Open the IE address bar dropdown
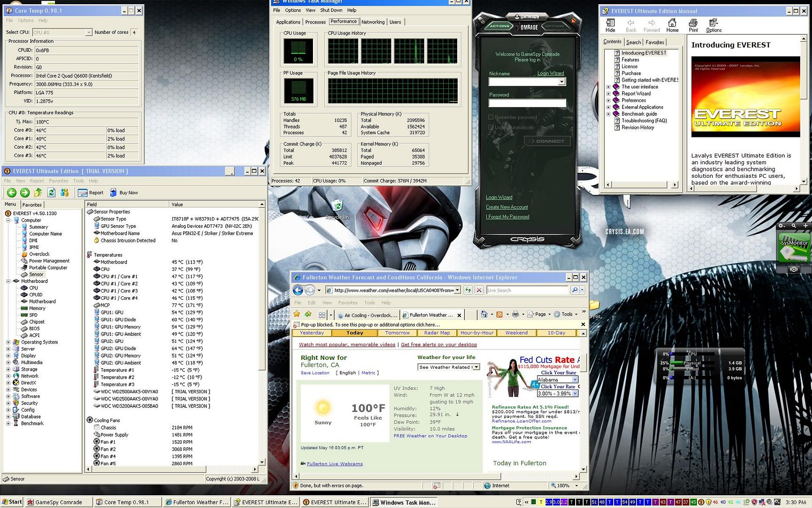Screen dimensions: 812x508 tap(457, 290)
